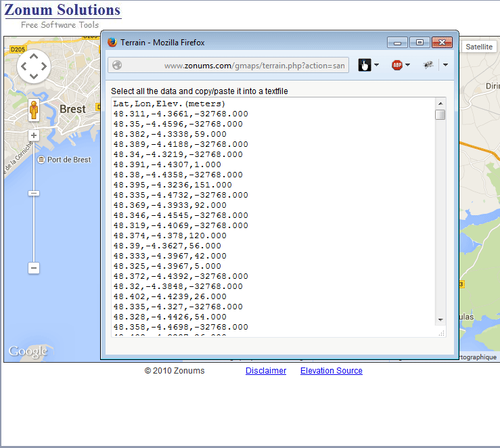The width and height of the screenshot is (500, 448).
Task: Switch the map to Satellite view
Action: (479, 47)
